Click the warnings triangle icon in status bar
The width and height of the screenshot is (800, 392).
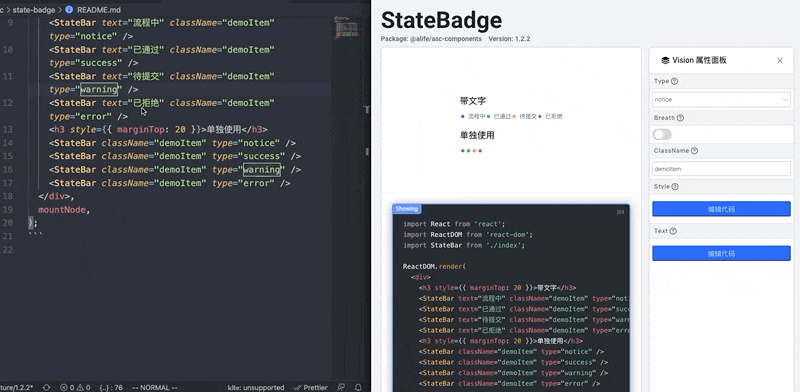pyautogui.click(x=81, y=387)
